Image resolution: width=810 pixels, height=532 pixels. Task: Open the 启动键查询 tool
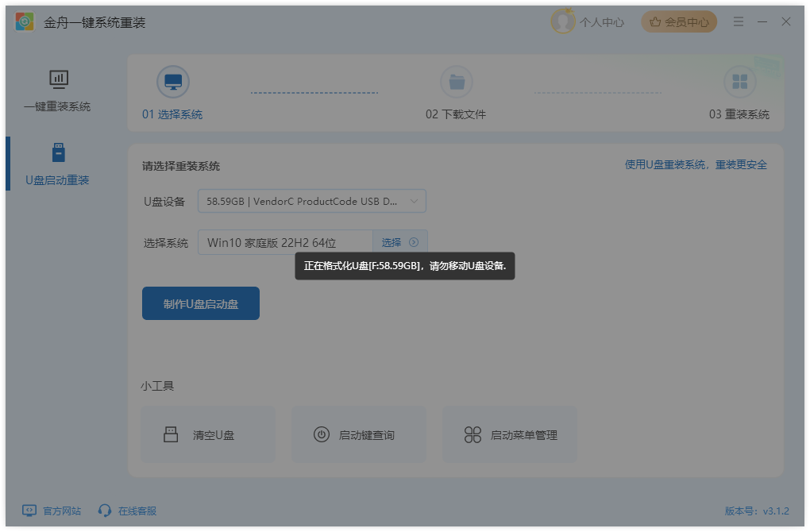coord(359,434)
